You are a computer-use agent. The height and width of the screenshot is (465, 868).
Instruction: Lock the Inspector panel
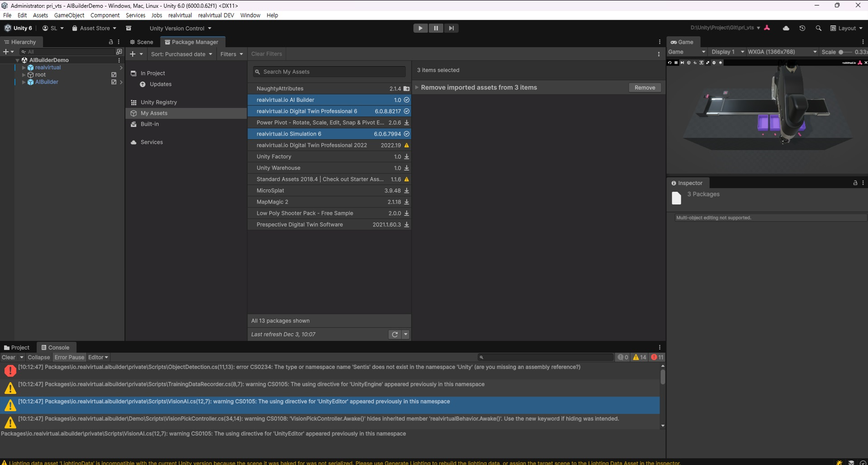click(855, 183)
